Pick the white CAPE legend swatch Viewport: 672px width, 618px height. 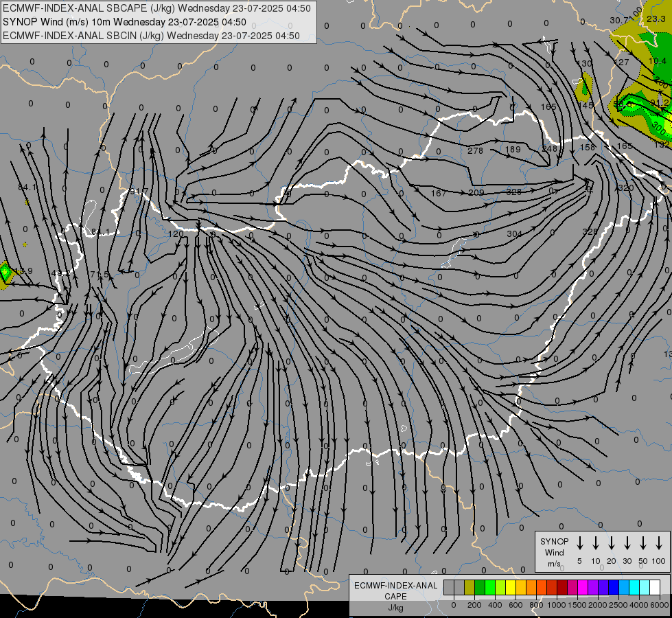pos(655,588)
